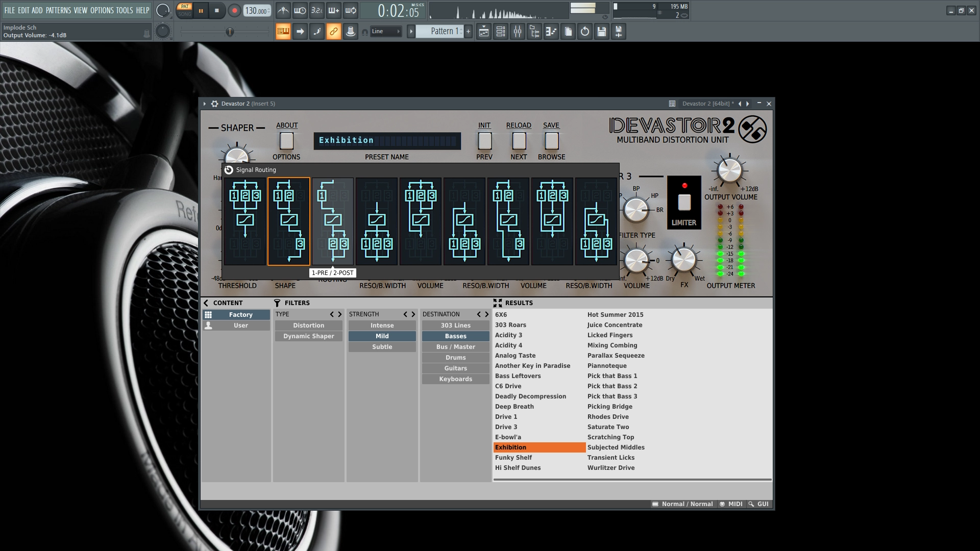Go to next preset arrow in Devastor title bar
The image size is (980, 551).
coord(748,104)
